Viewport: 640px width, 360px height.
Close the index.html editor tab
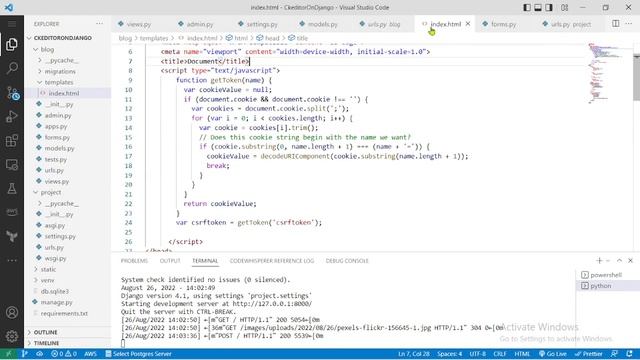[x=468, y=24]
